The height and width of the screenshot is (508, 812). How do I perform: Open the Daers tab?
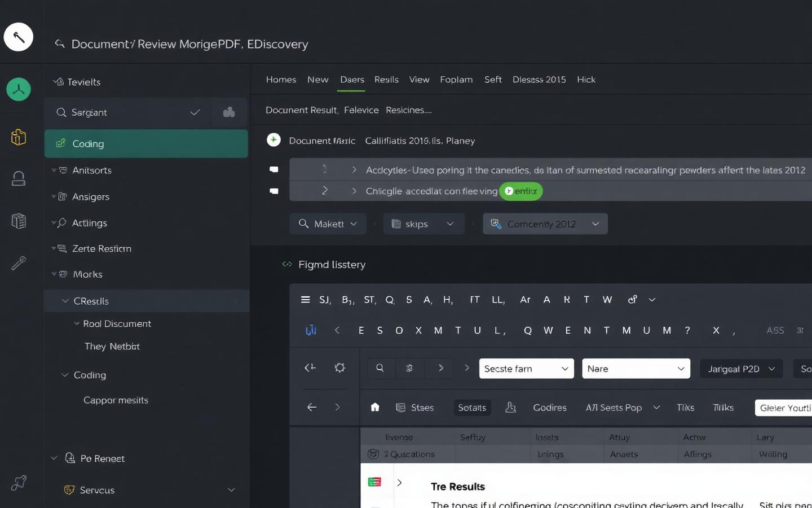point(352,80)
